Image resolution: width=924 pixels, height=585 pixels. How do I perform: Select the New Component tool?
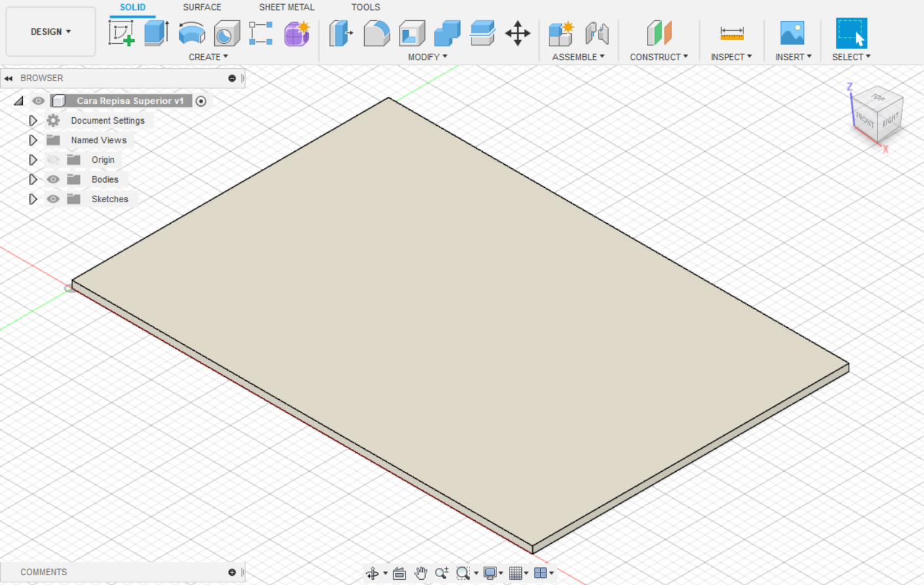click(x=561, y=33)
